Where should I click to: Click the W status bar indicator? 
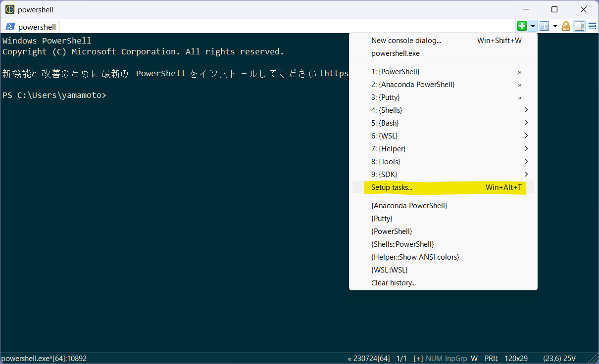click(x=474, y=359)
